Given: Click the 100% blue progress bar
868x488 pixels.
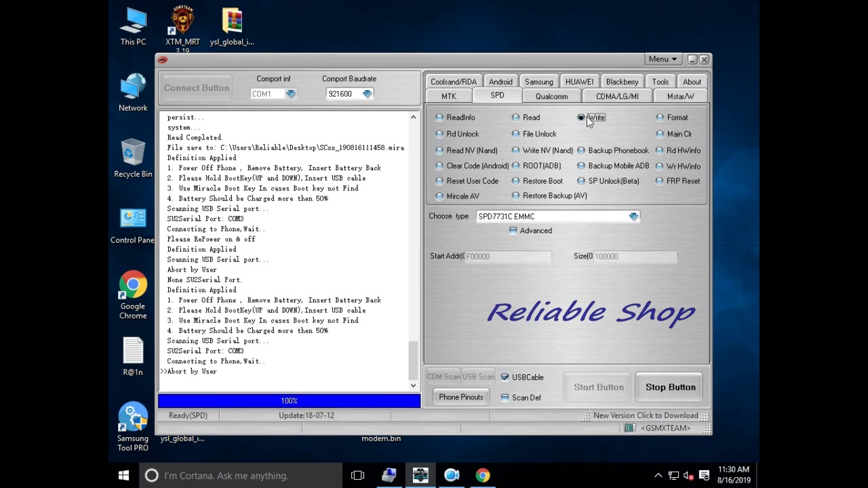Looking at the screenshot, I should [290, 401].
